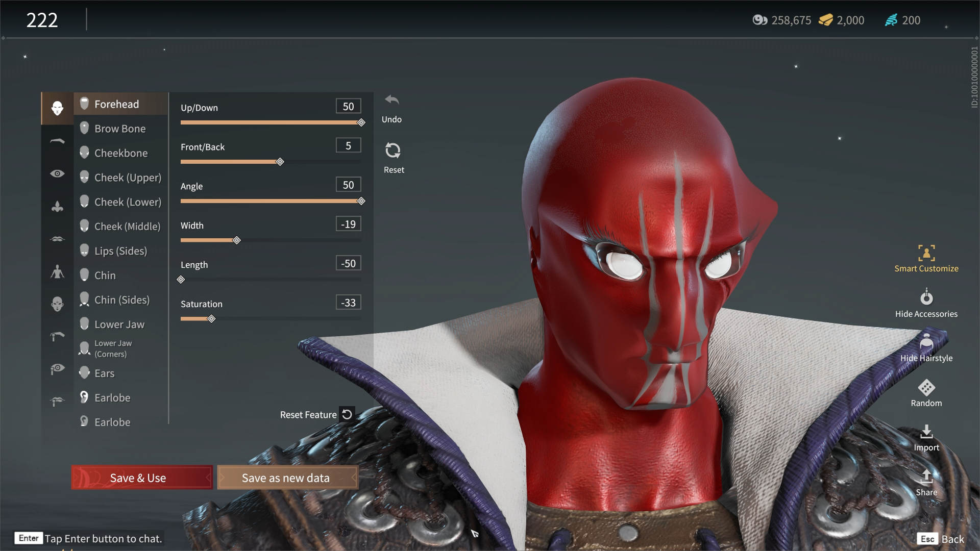The image size is (980, 551).
Task: Click Save as new data
Action: (x=287, y=478)
